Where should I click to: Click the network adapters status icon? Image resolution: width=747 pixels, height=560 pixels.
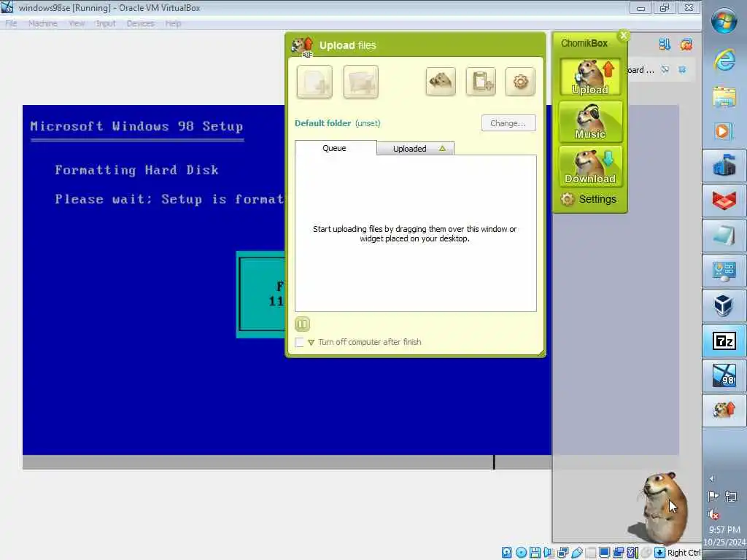point(562,553)
